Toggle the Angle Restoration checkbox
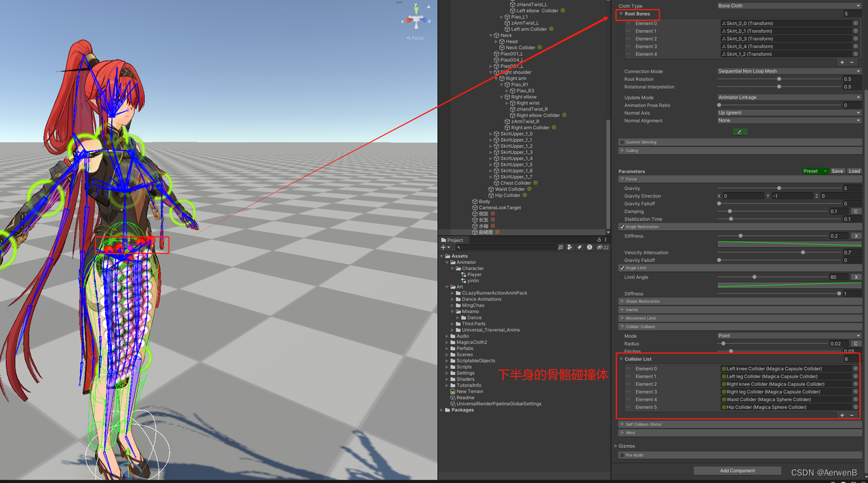This screenshot has height=483, width=868. 623,227
